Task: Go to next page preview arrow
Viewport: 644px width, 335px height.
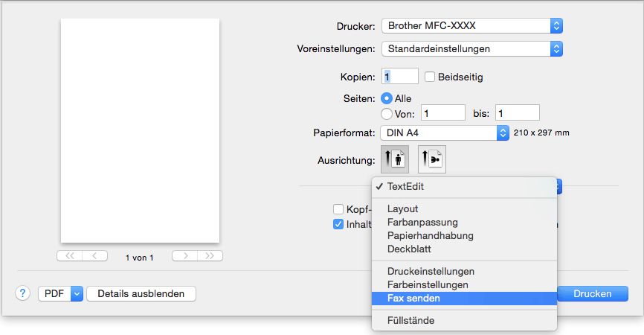Action: point(185,255)
